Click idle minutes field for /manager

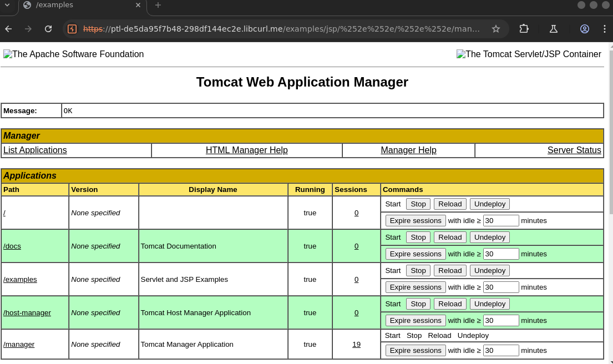click(501, 350)
